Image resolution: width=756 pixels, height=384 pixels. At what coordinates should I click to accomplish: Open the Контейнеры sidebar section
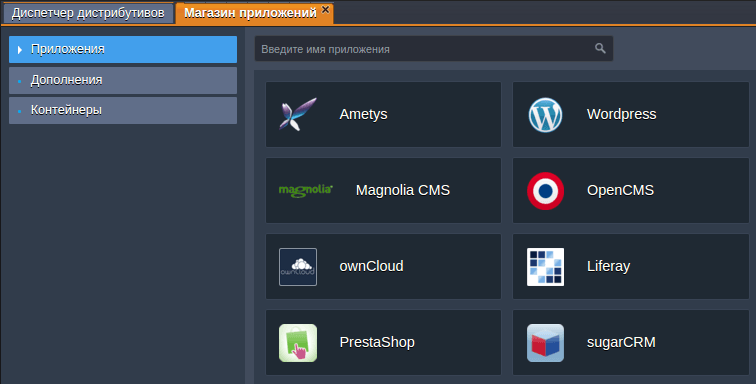(123, 110)
